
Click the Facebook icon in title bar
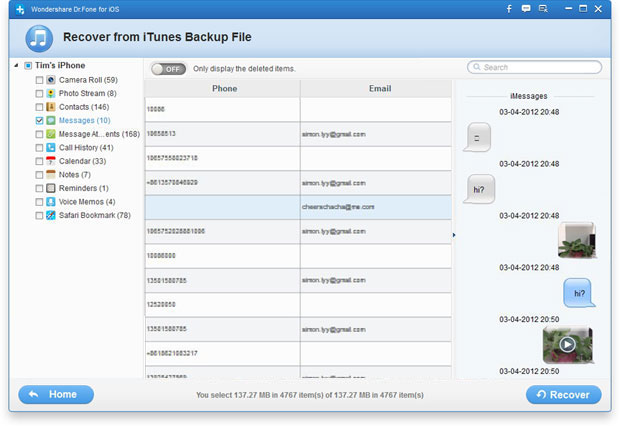(x=509, y=9)
